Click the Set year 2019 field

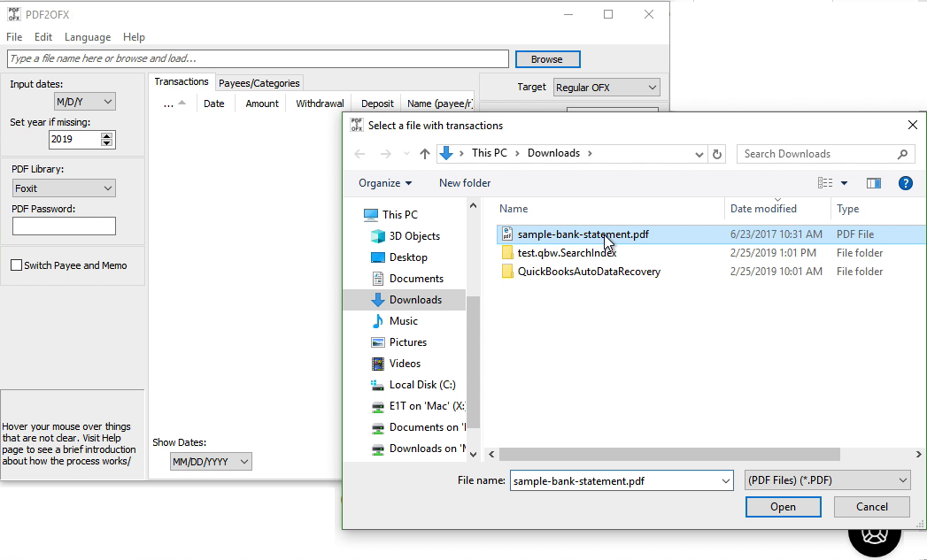click(75, 140)
